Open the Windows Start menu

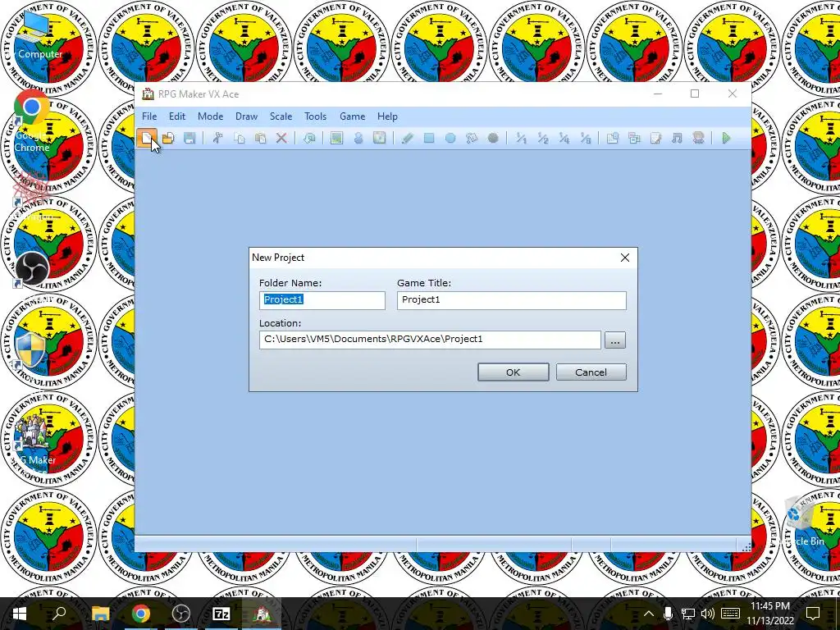(x=19, y=614)
